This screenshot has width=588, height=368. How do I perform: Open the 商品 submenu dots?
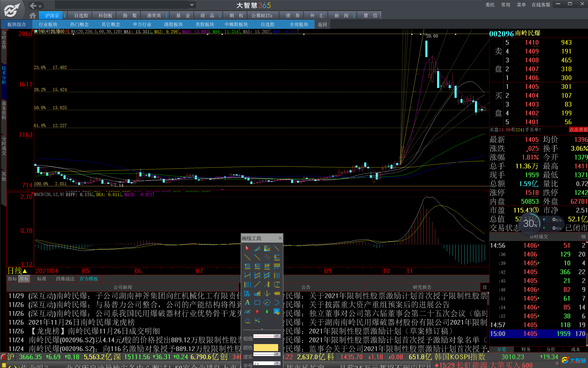(x=220, y=16)
